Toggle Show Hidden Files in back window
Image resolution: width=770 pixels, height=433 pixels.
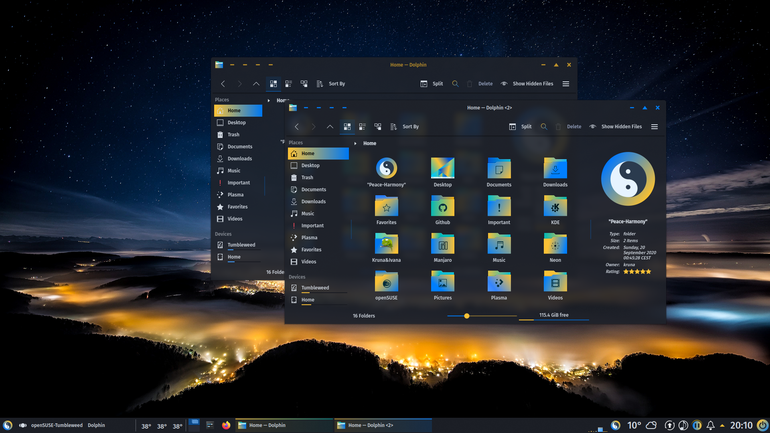pos(527,84)
